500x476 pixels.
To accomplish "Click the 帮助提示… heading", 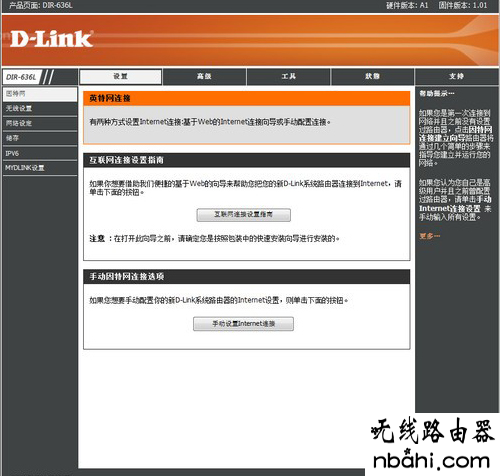I will [437, 94].
